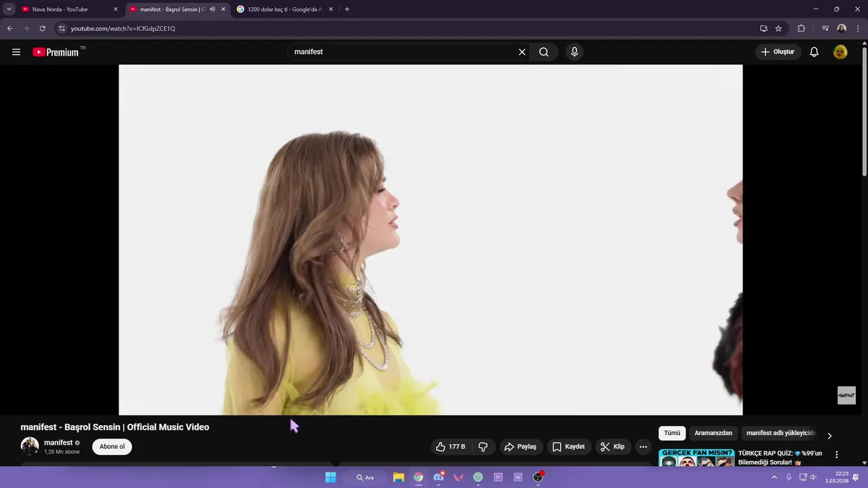Open the manifest channel name link
Viewport: 868px width, 488px height.
[x=58, y=443]
